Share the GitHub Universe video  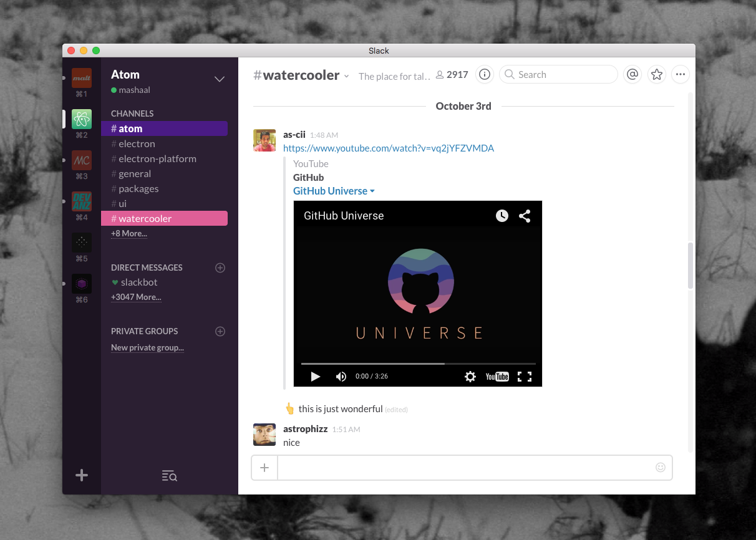(x=525, y=216)
